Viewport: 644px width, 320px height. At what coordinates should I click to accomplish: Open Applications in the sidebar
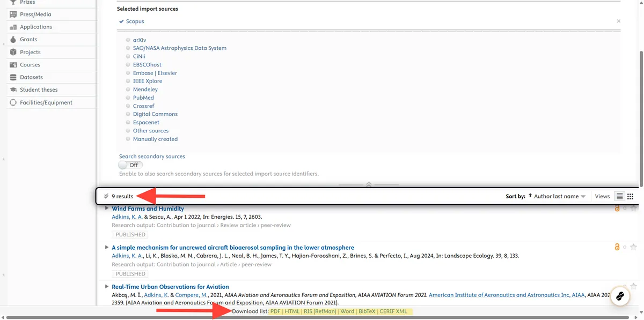36,27
